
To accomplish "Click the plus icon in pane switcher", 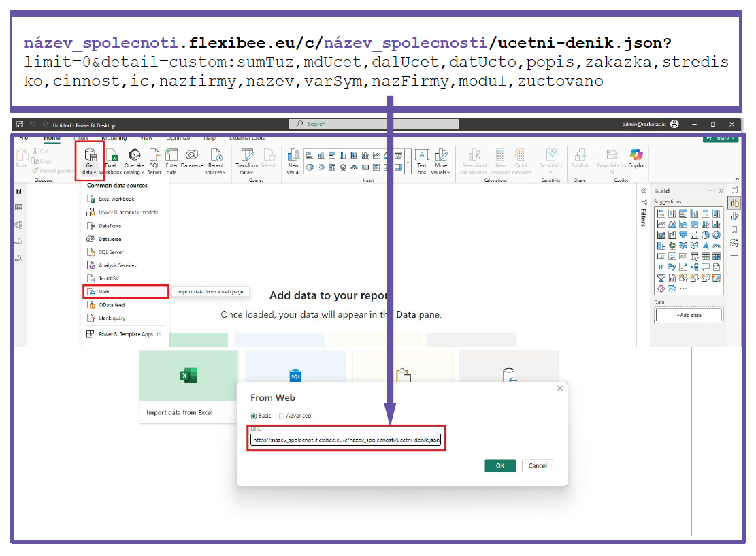I will pos(734,256).
